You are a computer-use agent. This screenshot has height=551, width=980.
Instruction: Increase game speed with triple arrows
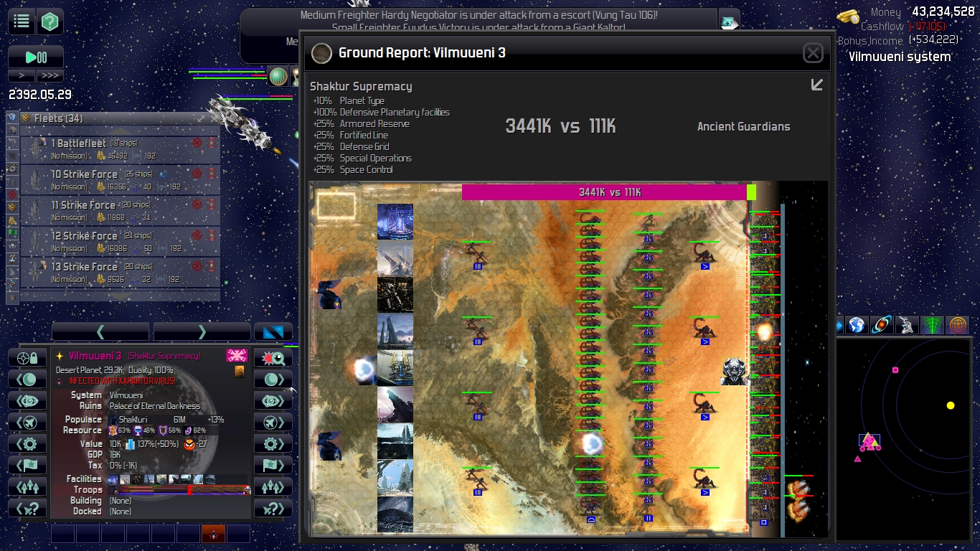click(x=50, y=75)
